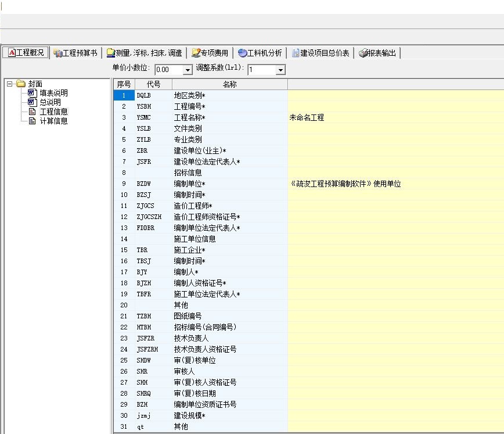Click the page icon beside 工程信息
The image size is (504, 434).
click(x=32, y=112)
